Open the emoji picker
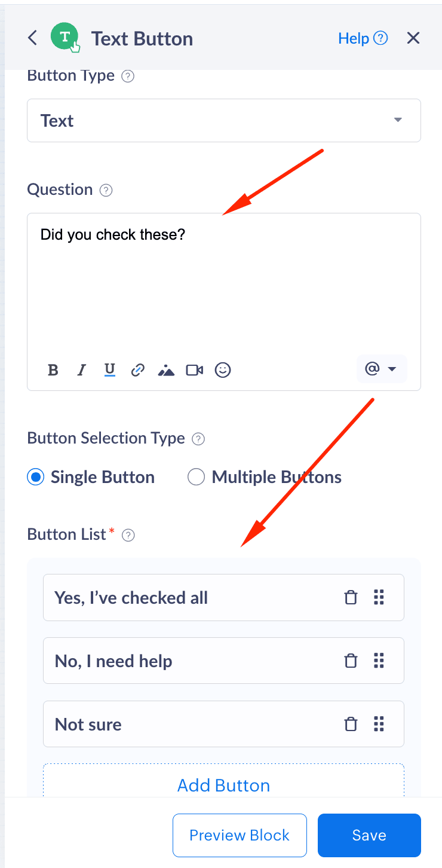Image resolution: width=442 pixels, height=868 pixels. tap(223, 370)
